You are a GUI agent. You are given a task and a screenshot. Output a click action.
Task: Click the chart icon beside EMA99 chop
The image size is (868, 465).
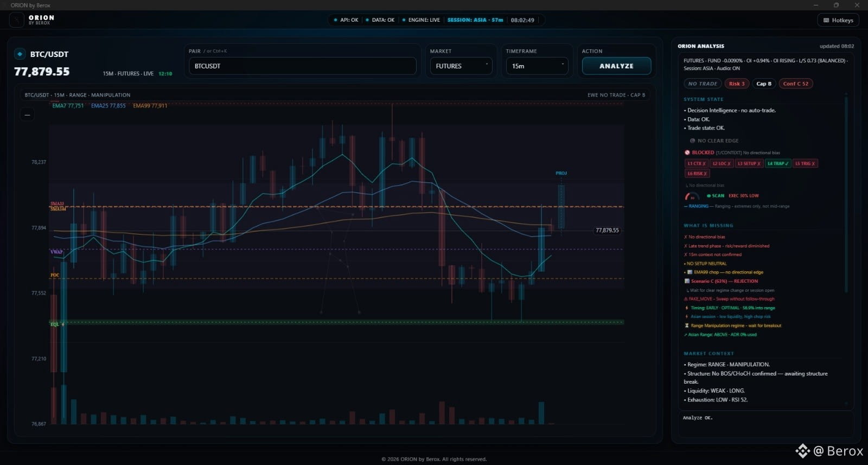690,272
